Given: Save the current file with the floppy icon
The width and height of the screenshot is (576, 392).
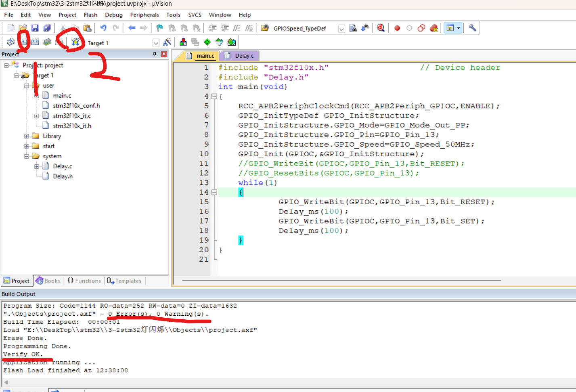Looking at the screenshot, I should pos(35,28).
